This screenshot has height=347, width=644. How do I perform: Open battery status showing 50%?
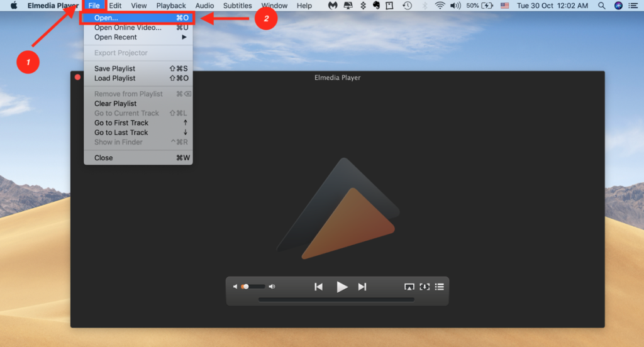pyautogui.click(x=479, y=5)
